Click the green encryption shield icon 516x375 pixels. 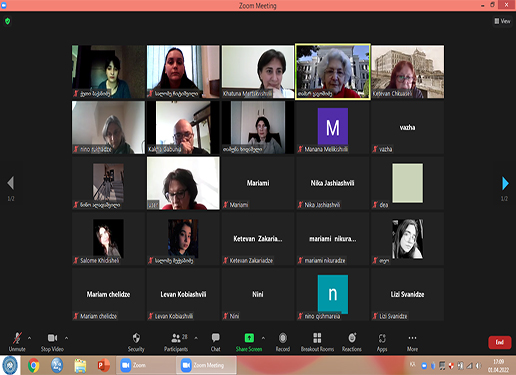coord(8,21)
